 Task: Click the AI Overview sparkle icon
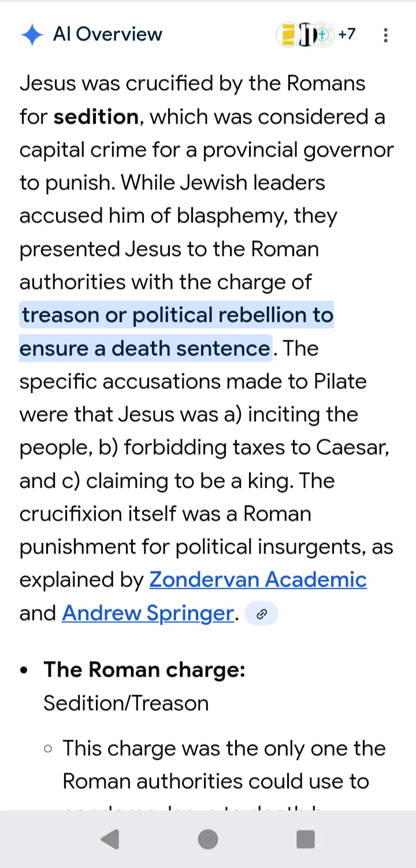click(x=32, y=35)
